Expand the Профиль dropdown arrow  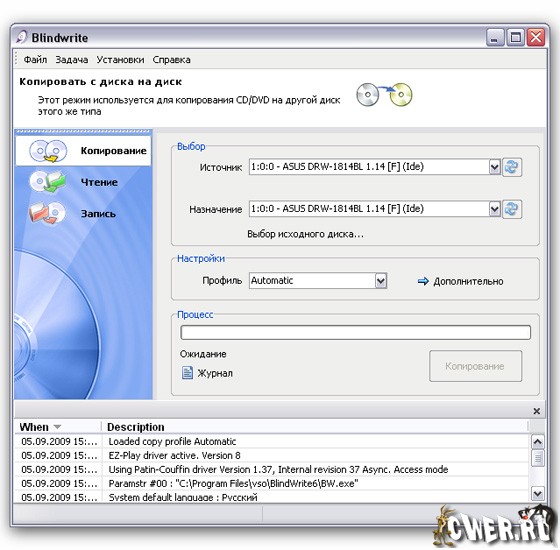[x=381, y=281]
